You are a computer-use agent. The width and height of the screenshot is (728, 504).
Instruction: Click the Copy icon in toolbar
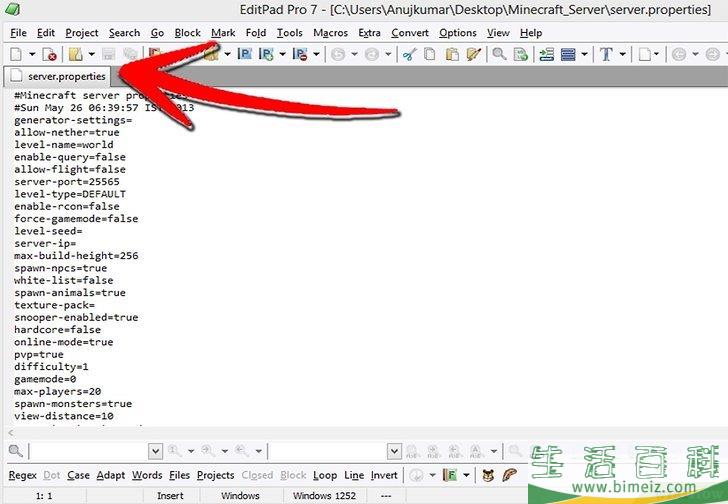click(x=430, y=54)
